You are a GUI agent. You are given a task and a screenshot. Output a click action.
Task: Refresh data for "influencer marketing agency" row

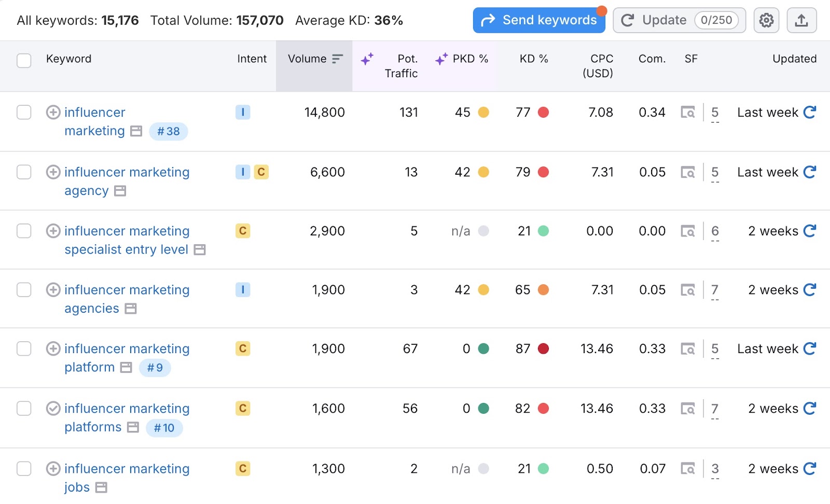point(810,172)
